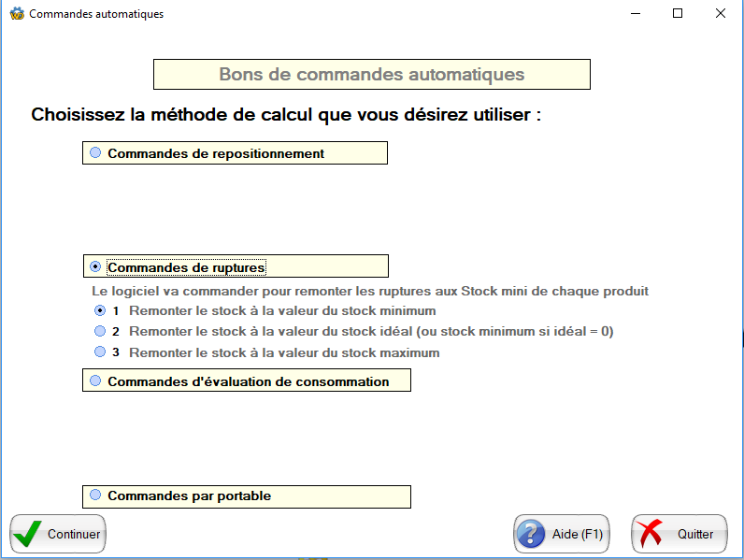Close the Commandes automatiques window
This screenshot has height=560, width=744.
click(x=721, y=14)
